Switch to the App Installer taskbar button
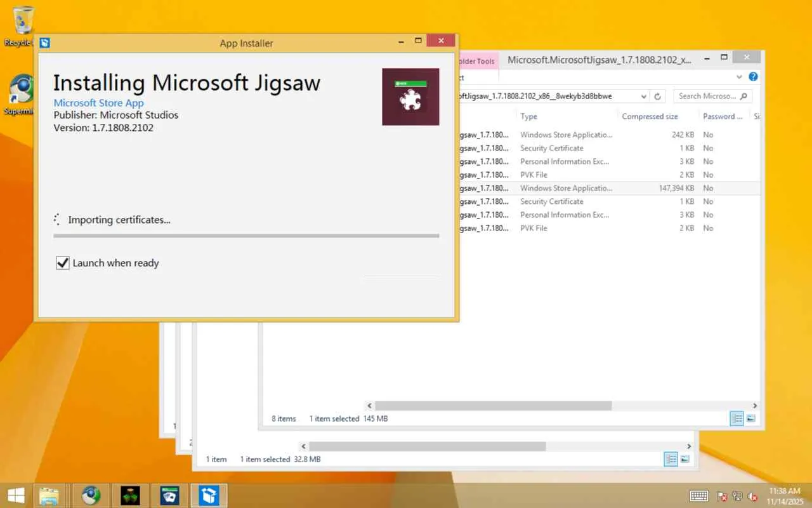This screenshot has height=508, width=812. click(209, 495)
